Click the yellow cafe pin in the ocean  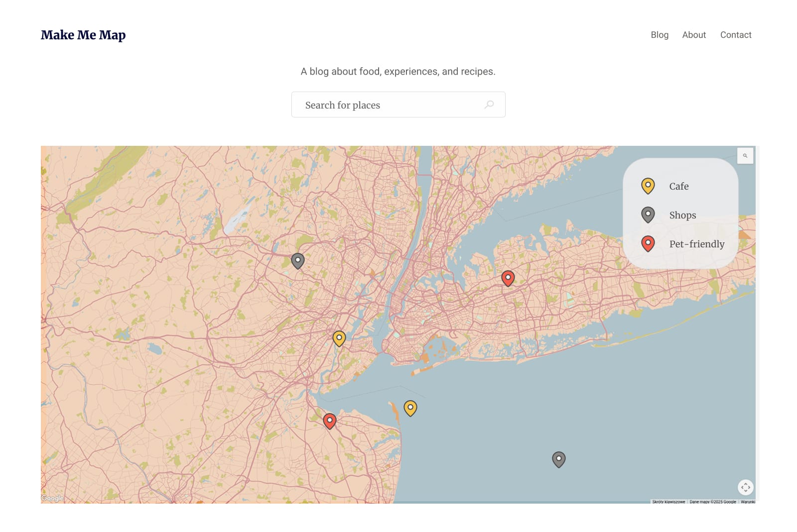(x=410, y=408)
